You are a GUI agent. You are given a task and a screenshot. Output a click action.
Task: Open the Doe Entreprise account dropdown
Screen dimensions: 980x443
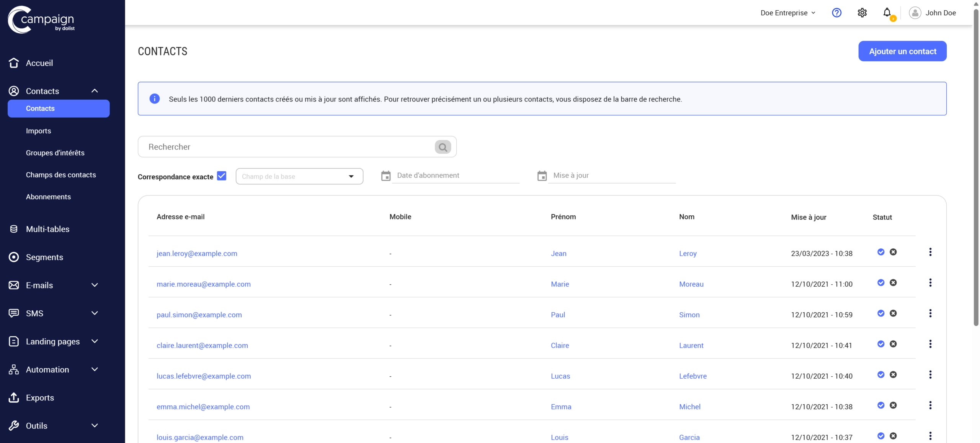(x=788, y=13)
